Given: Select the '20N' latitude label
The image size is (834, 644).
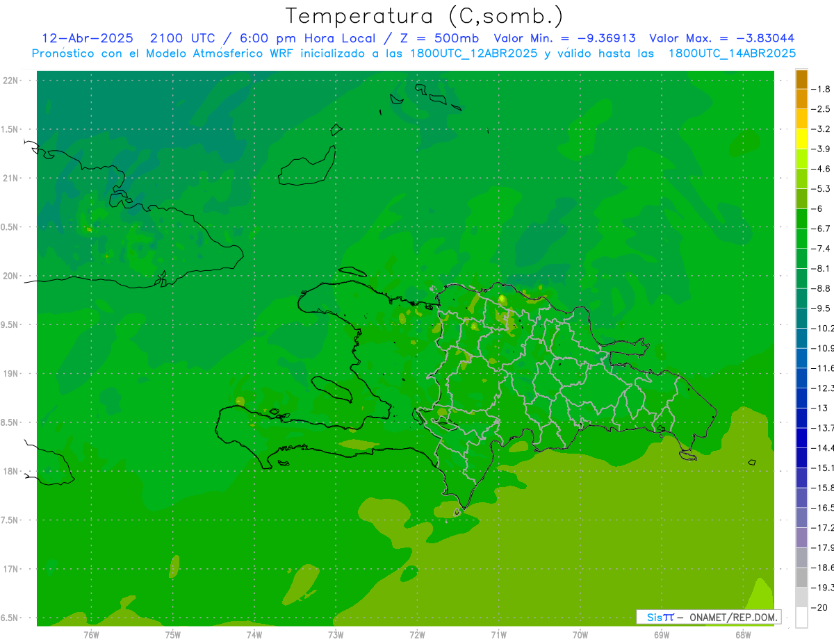Looking at the screenshot, I should [12, 276].
